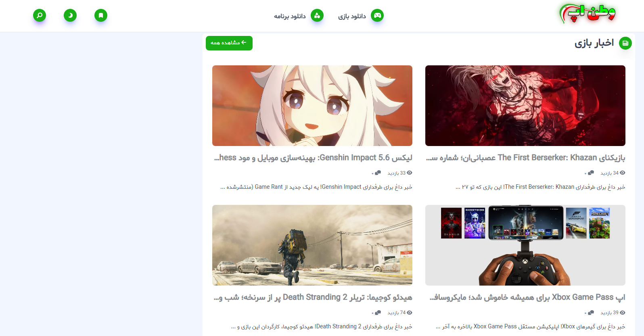Image resolution: width=644 pixels, height=336 pixels.
Task: Open Xbox Game Pass app article title
Action: [x=527, y=297]
